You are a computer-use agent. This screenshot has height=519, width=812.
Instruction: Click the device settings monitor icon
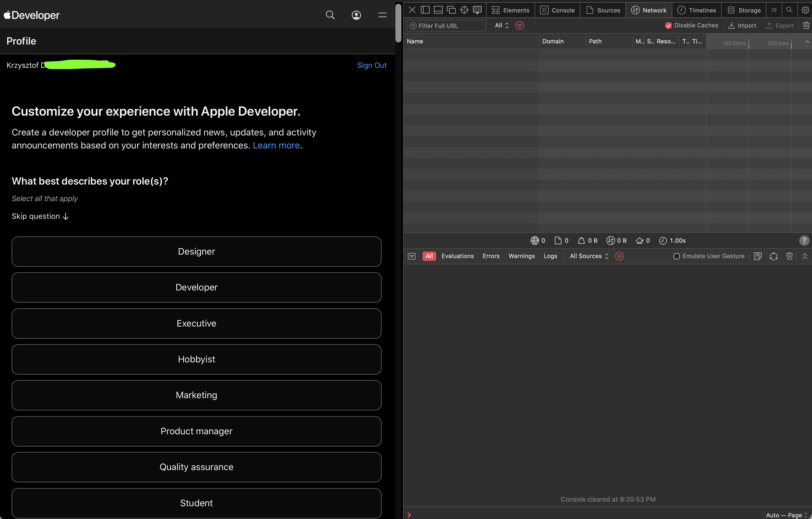477,10
